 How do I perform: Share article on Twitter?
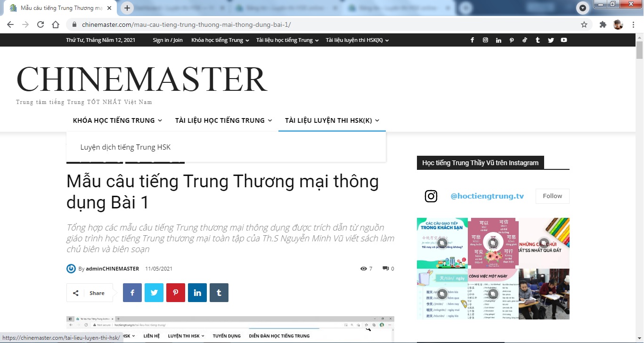click(154, 293)
